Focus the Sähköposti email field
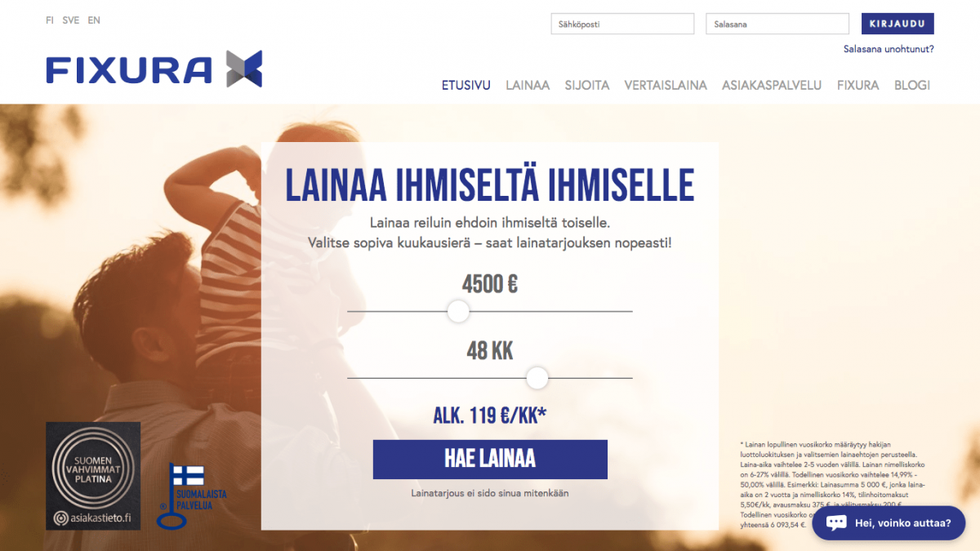 point(622,24)
